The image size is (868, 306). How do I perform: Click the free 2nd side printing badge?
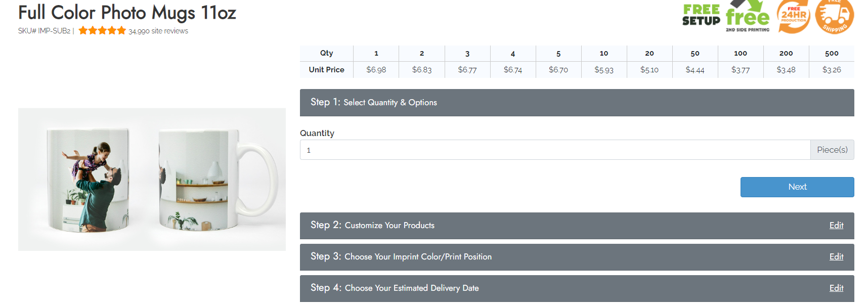coord(748,16)
